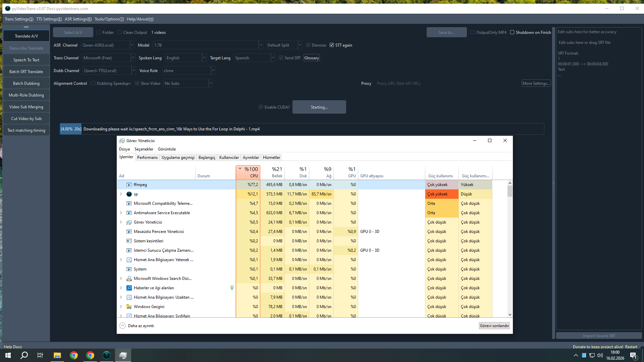
Task: Click the Windows Gezgini folder icon
Action: [129, 307]
